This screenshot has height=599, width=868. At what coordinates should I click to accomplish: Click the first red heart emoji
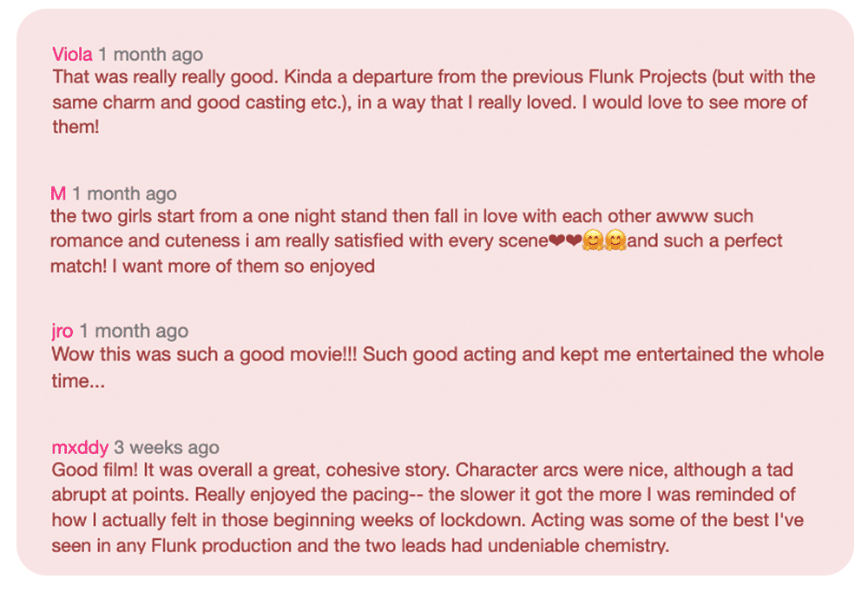pos(557,240)
